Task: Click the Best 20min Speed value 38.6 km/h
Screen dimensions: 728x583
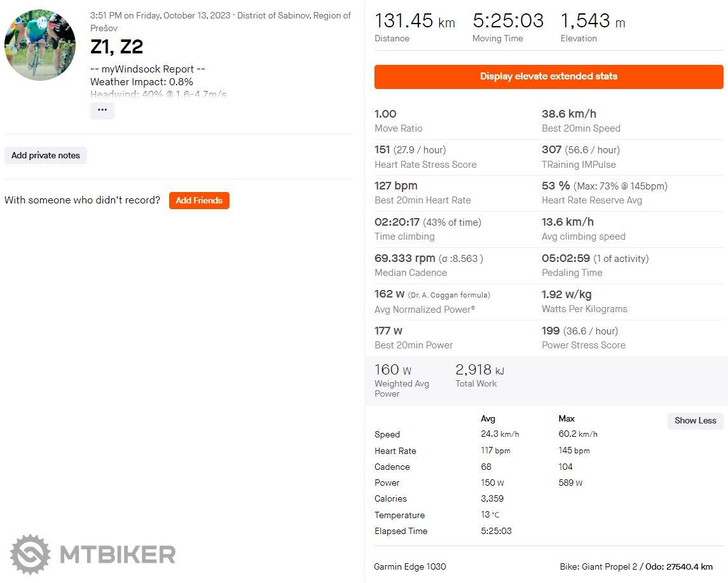Action: click(x=568, y=114)
